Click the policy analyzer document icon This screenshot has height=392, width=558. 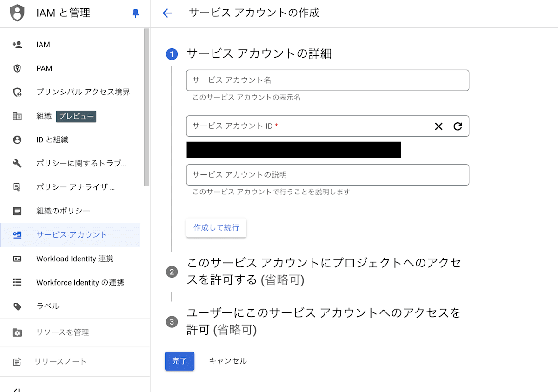17,187
